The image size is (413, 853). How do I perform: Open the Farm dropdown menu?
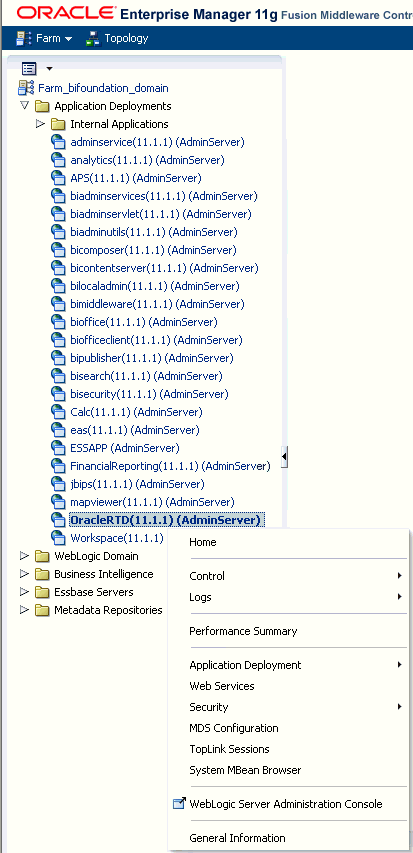point(45,39)
